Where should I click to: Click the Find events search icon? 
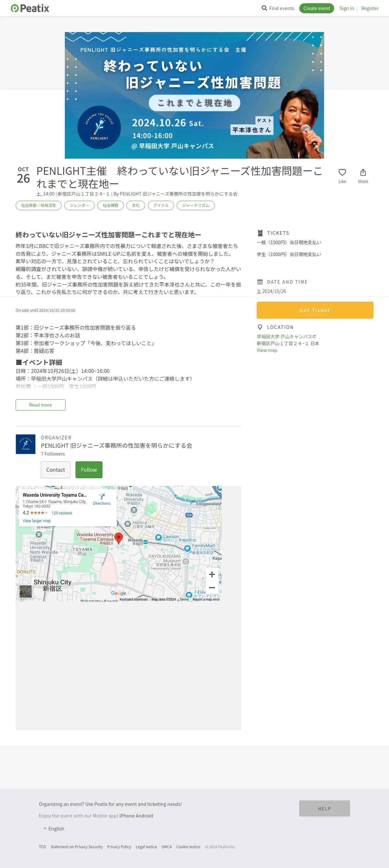pyautogui.click(x=264, y=8)
